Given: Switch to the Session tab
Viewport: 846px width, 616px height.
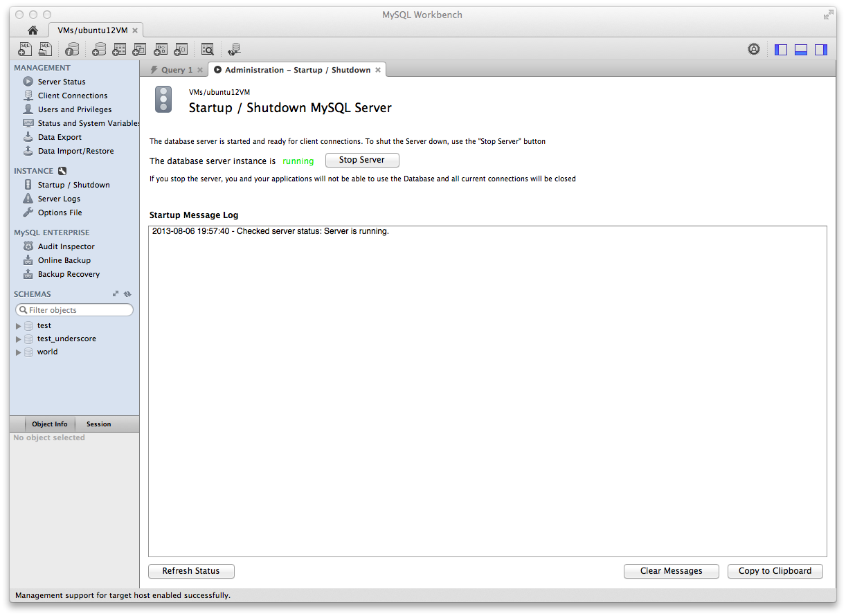Looking at the screenshot, I should click(x=98, y=424).
